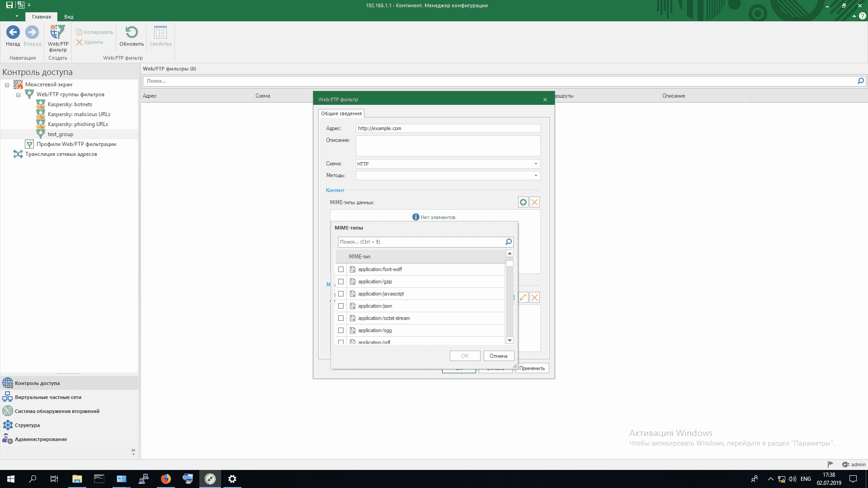Add a MIME type with the green plus icon
This screenshot has height=488, width=868.
click(x=523, y=202)
